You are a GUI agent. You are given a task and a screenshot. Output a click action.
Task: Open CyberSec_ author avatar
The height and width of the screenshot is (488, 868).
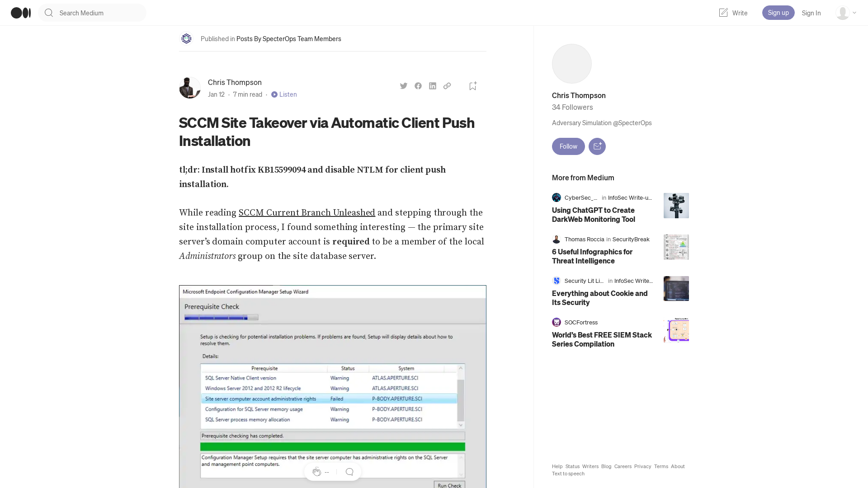(557, 197)
